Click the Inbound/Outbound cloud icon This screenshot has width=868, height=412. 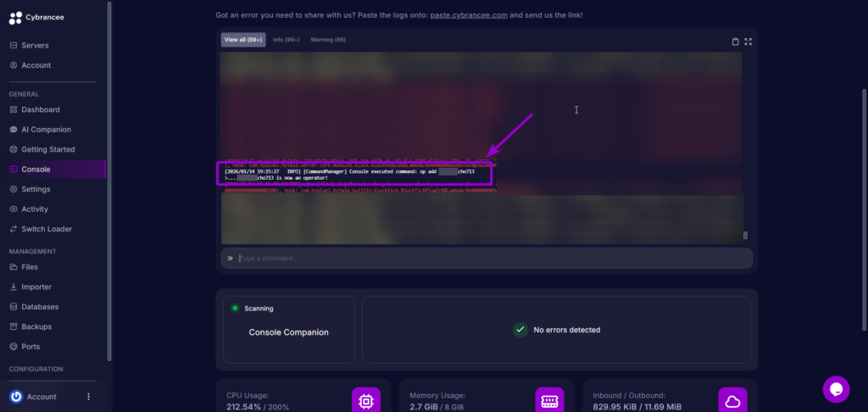732,400
